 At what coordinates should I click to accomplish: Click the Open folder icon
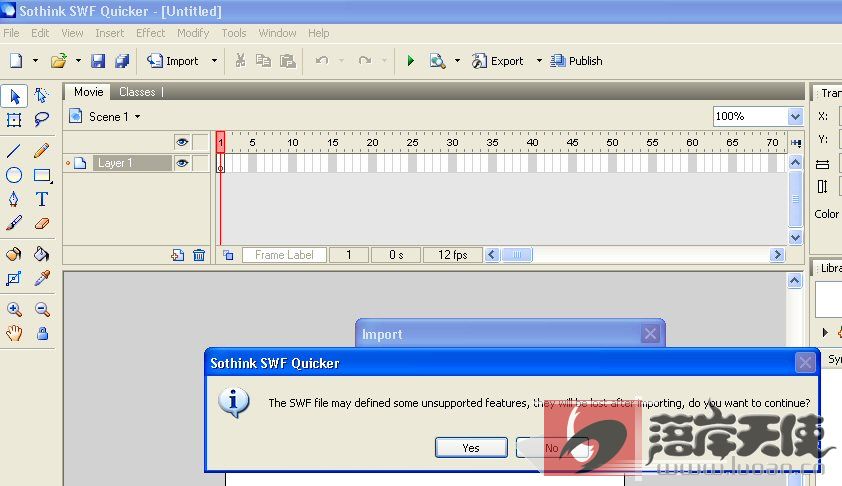pos(59,61)
